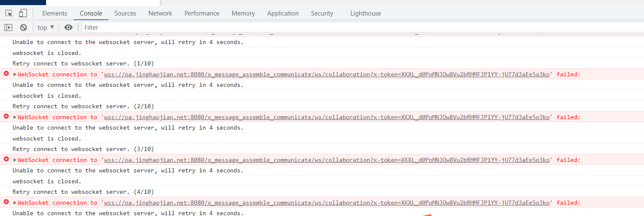Click the first red error icon
Viewport: 644px width, 216px height.
6,74
